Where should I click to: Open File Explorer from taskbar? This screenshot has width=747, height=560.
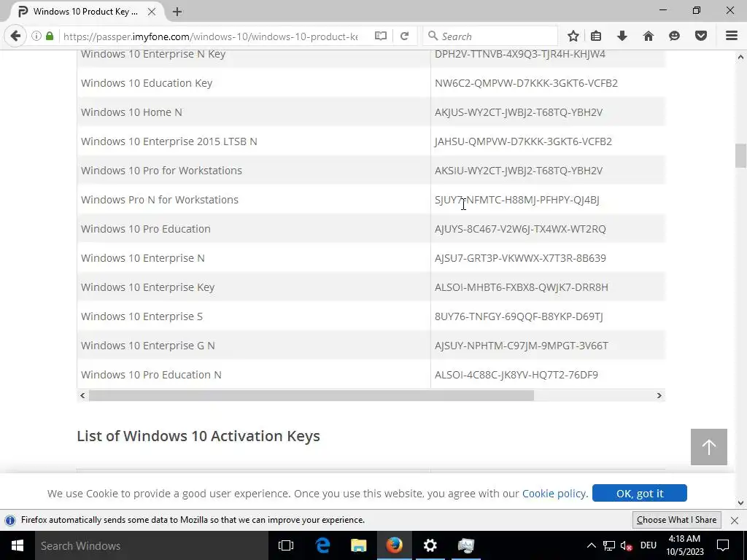pos(358,545)
